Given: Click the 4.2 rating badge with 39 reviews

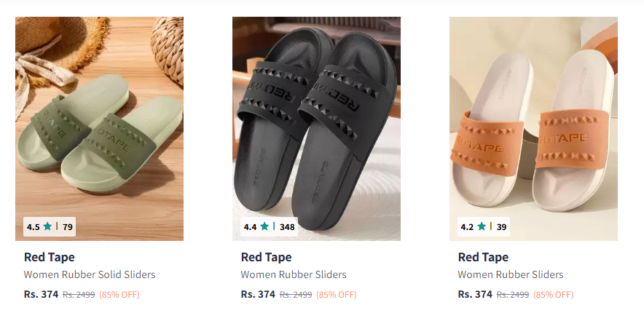Looking at the screenshot, I should [x=484, y=226].
